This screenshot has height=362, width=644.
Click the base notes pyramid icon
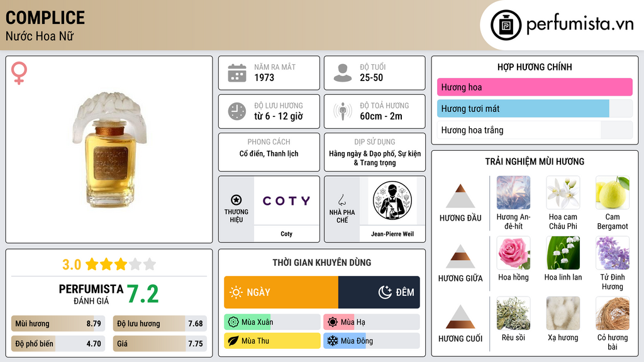460,317
